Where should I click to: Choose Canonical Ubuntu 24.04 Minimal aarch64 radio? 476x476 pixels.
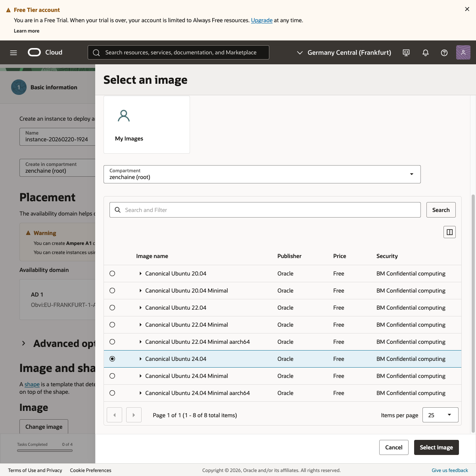[112, 393]
